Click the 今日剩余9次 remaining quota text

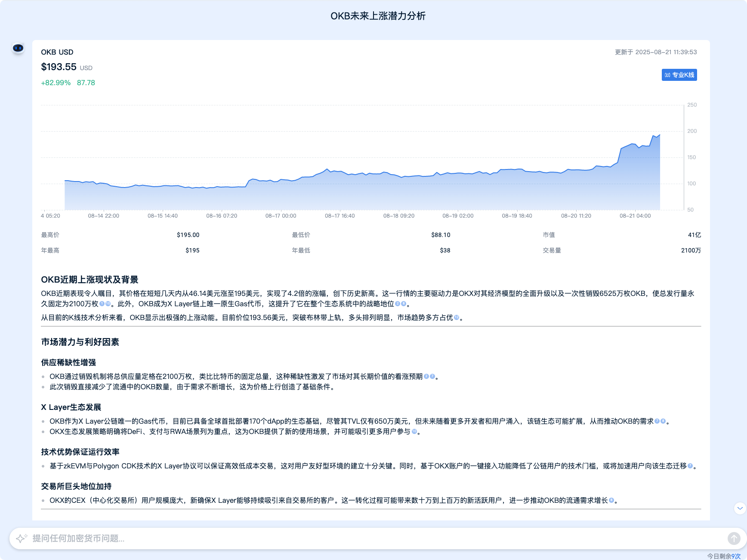[x=724, y=556]
